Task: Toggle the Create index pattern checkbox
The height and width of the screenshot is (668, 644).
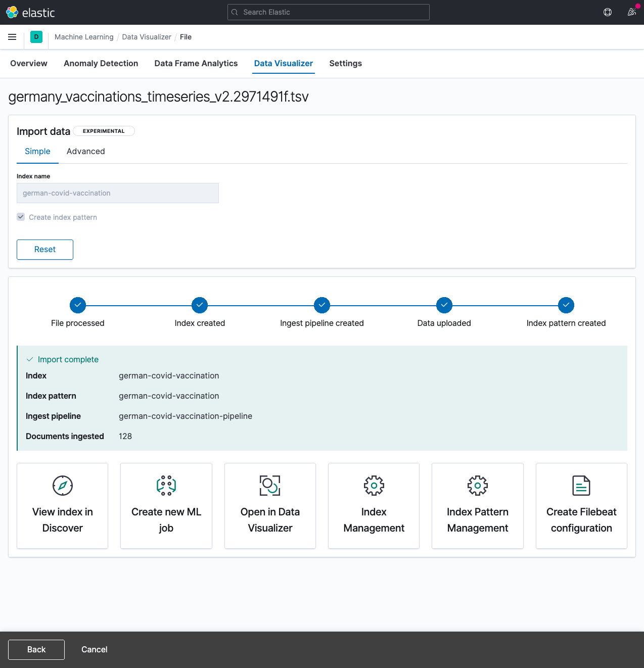Action: (x=21, y=217)
